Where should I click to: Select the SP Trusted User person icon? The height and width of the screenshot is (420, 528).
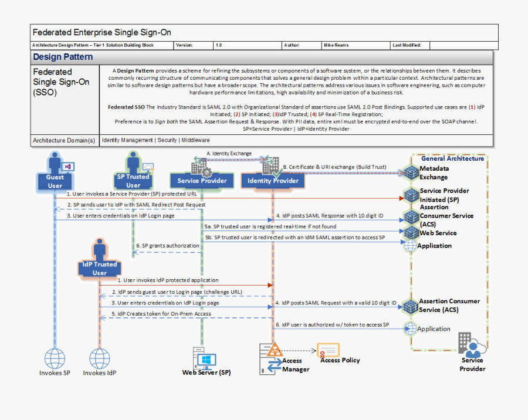pyautogui.click(x=133, y=162)
